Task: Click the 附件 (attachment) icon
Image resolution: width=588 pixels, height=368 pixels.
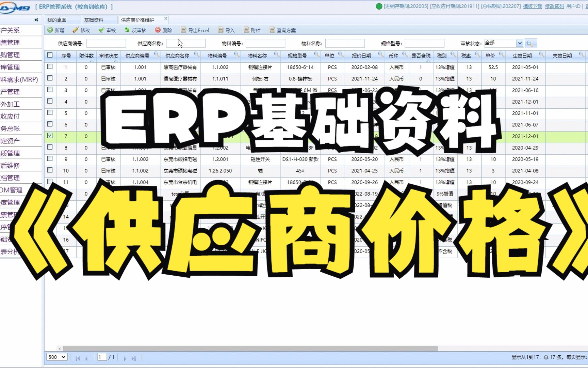Action: tap(246, 30)
